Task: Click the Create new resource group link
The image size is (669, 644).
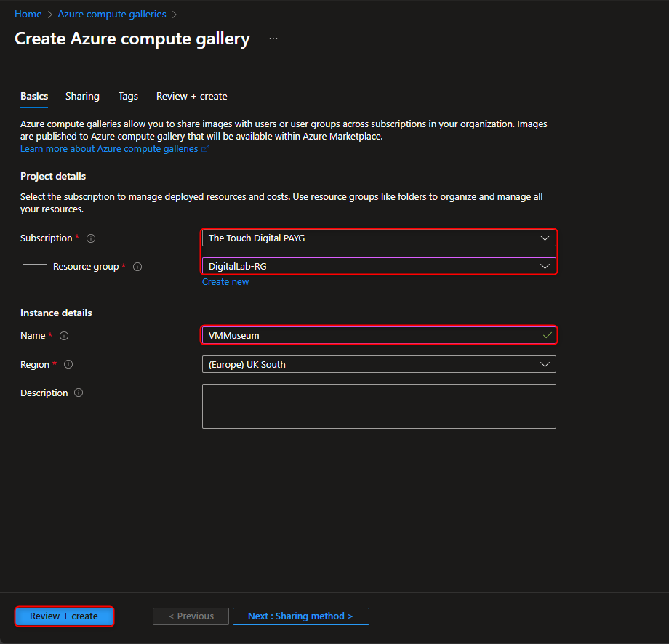Action: coord(225,281)
